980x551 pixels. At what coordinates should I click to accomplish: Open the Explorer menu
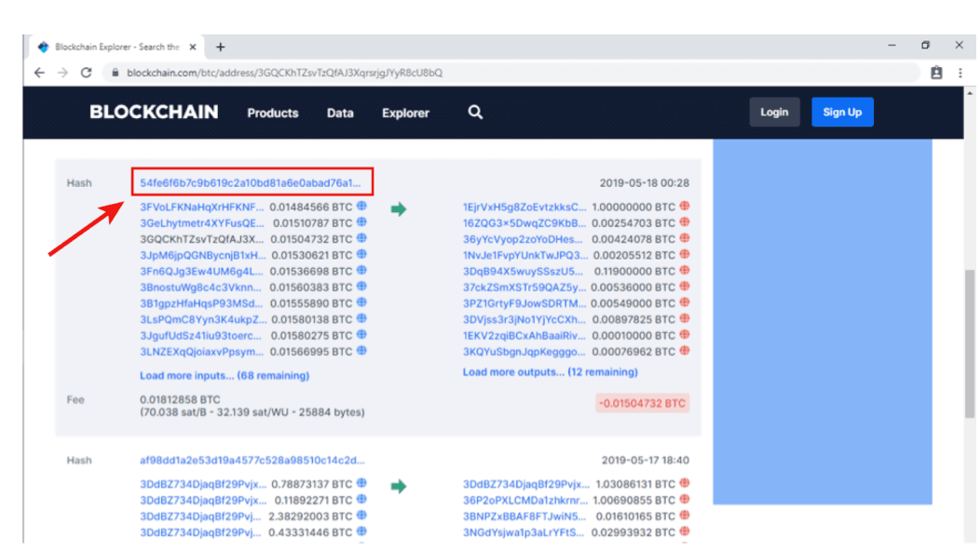(405, 113)
